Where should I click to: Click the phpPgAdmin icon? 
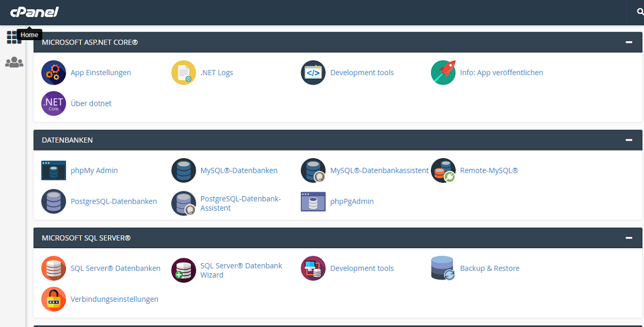pos(313,202)
